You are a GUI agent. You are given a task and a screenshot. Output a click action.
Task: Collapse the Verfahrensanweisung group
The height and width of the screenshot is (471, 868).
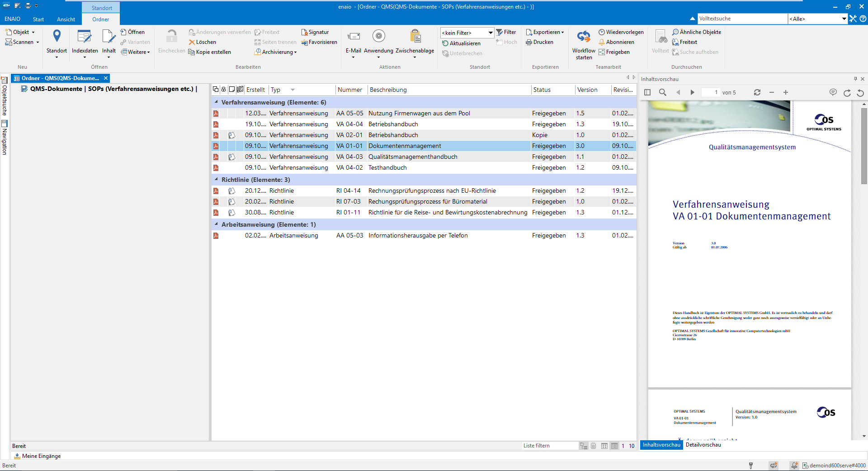[x=216, y=102]
